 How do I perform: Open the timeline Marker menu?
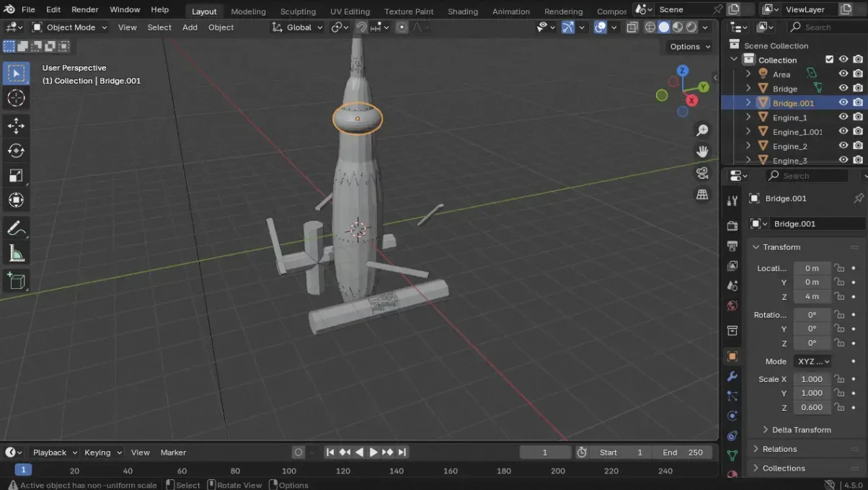(173, 453)
